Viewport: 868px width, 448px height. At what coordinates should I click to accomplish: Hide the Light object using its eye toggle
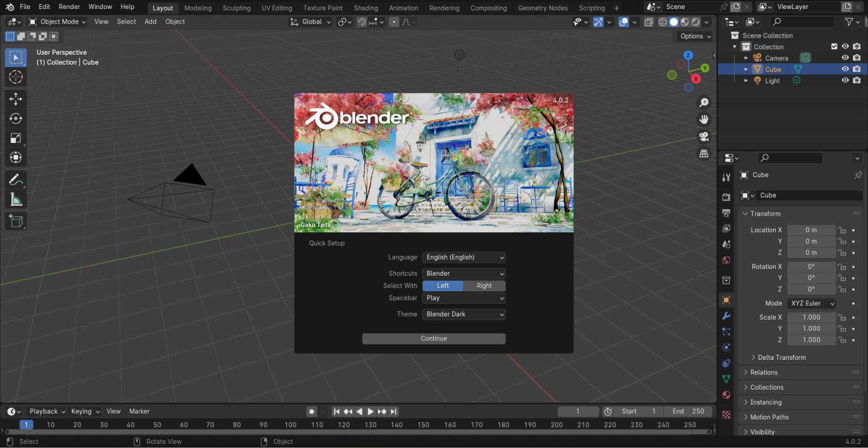[845, 80]
